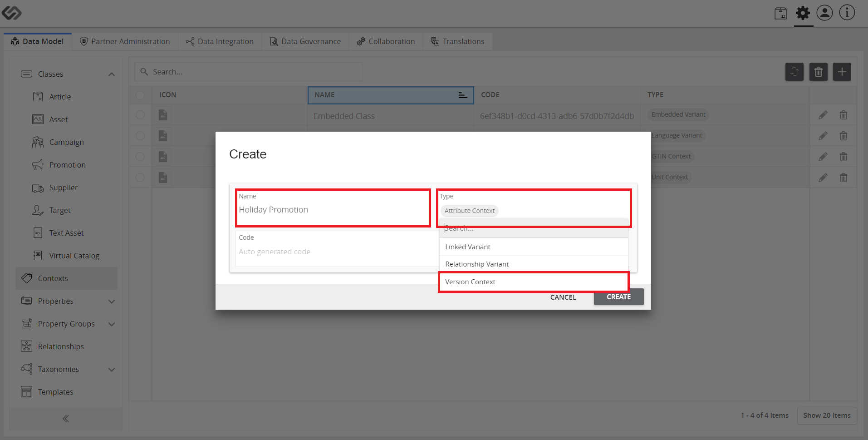Delete the GTIN Context row
The height and width of the screenshot is (440, 868).
[x=843, y=157]
